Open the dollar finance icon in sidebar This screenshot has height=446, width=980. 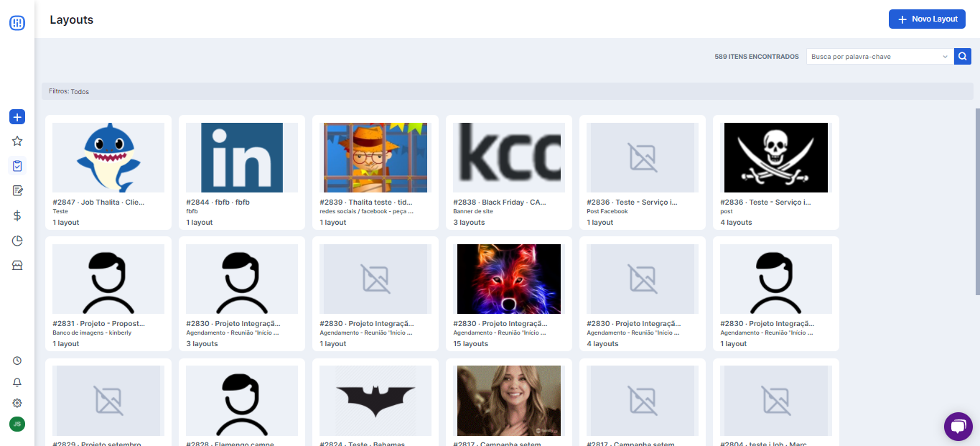tap(17, 215)
